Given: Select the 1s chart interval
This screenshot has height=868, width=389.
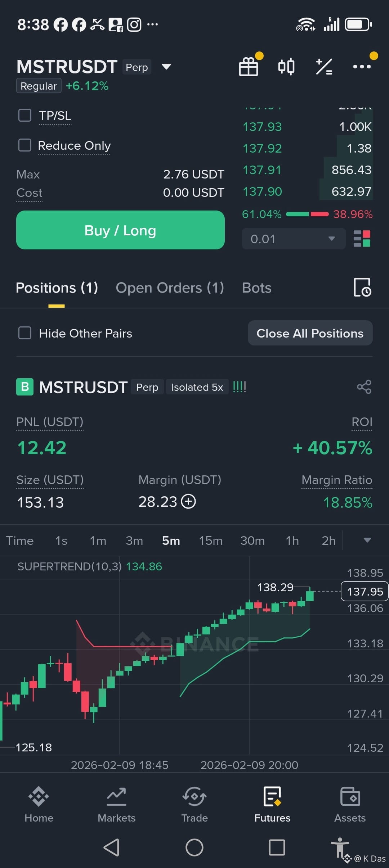Looking at the screenshot, I should tap(61, 541).
